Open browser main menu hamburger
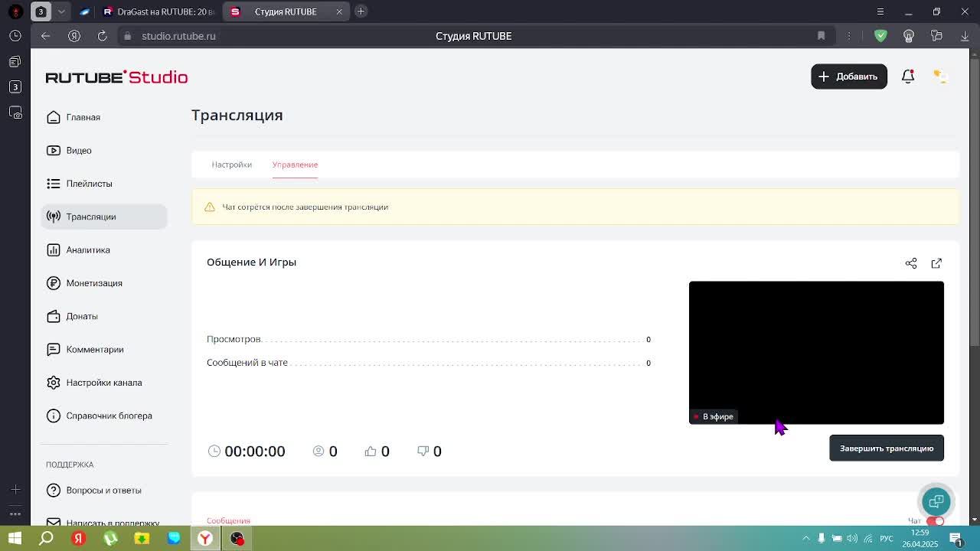 pyautogui.click(x=880, y=11)
